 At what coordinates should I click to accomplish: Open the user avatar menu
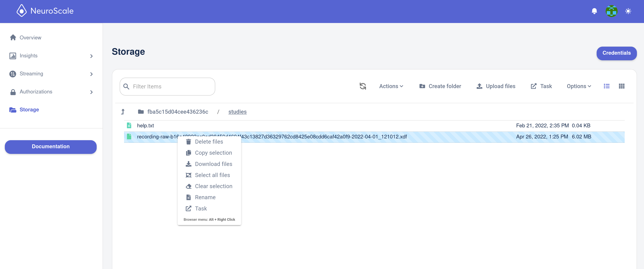coord(611,11)
